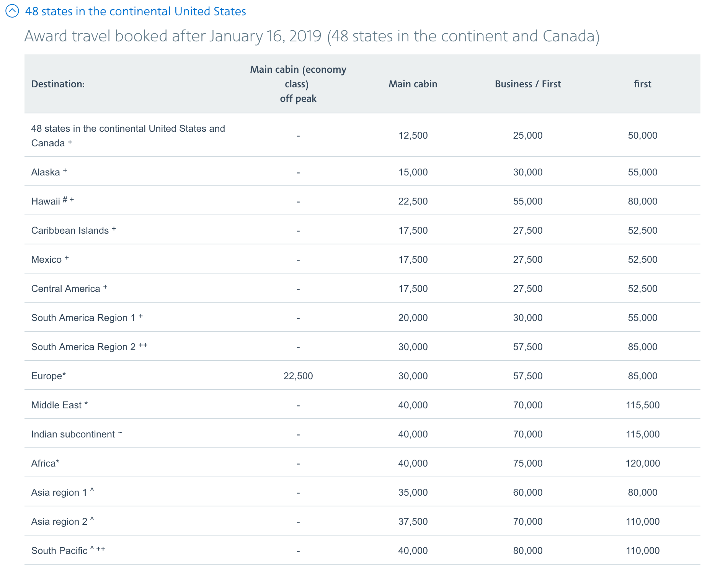Select the 'first' column header

(x=643, y=84)
